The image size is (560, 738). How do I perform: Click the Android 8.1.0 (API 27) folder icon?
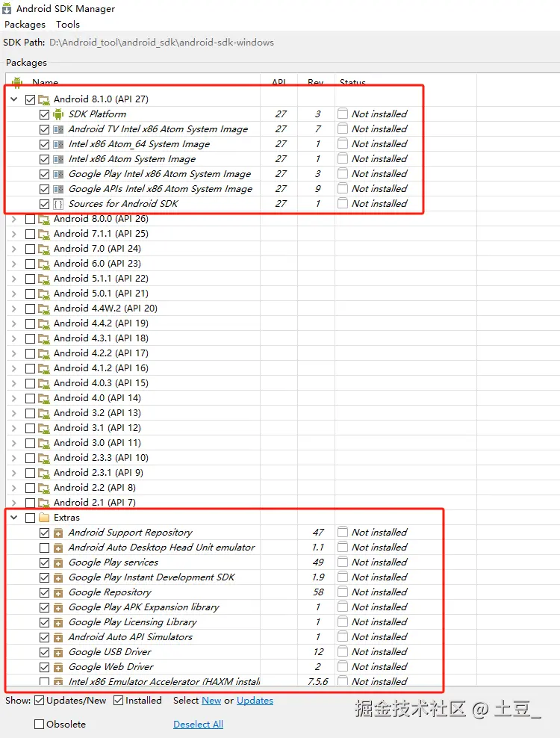(44, 100)
